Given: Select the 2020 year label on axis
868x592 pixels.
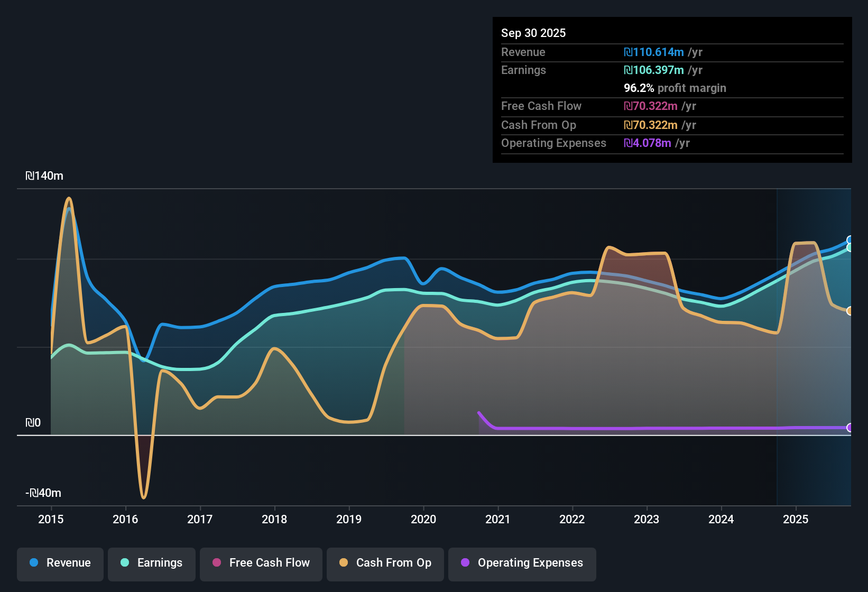Looking at the screenshot, I should 423,520.
